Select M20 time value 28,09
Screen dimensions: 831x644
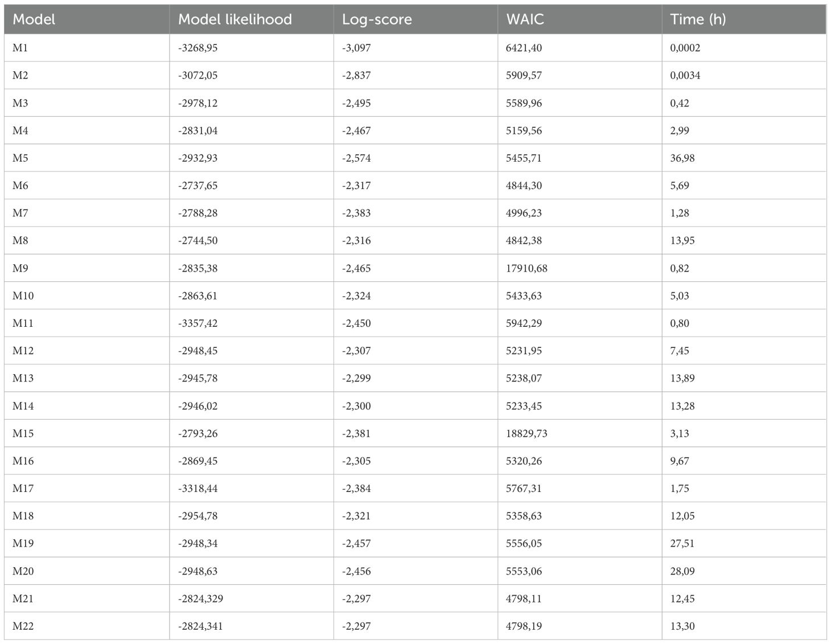pyautogui.click(x=682, y=571)
